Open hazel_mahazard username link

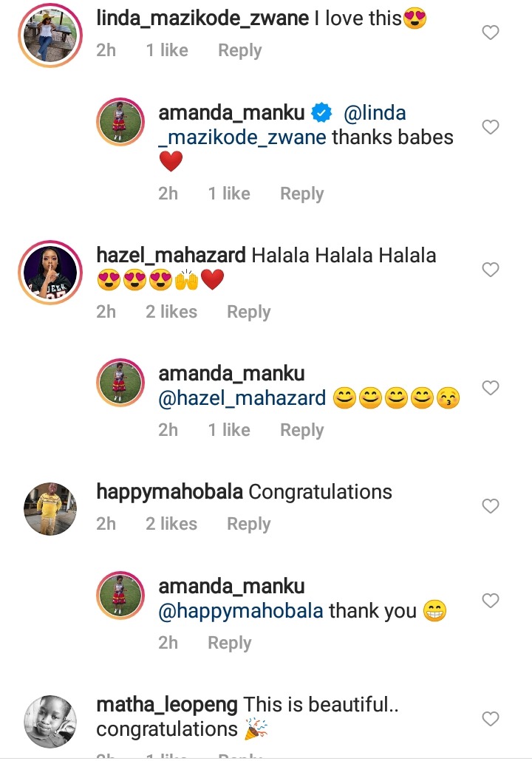(171, 256)
